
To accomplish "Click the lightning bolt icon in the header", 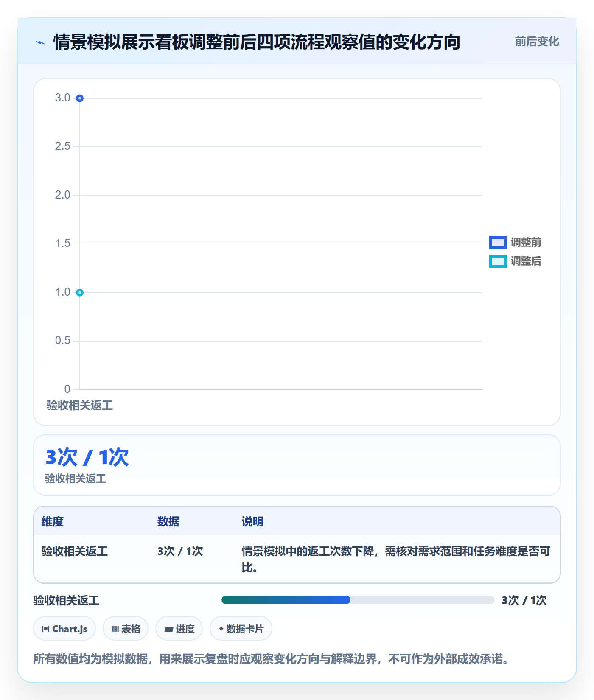I will coord(40,42).
